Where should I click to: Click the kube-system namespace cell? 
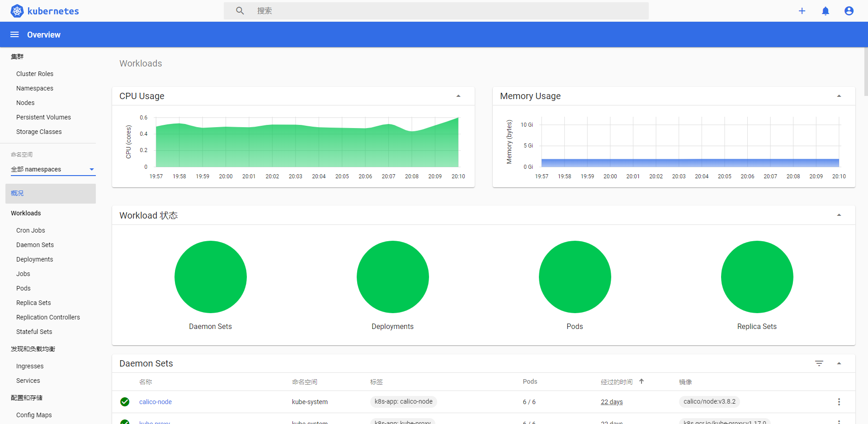pyautogui.click(x=310, y=402)
